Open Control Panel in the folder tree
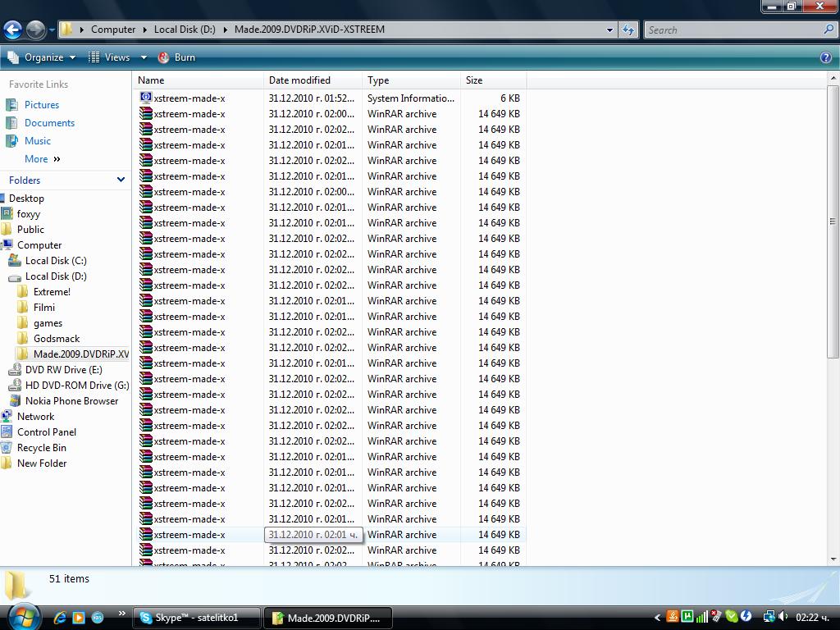The height and width of the screenshot is (630, 840). click(47, 431)
